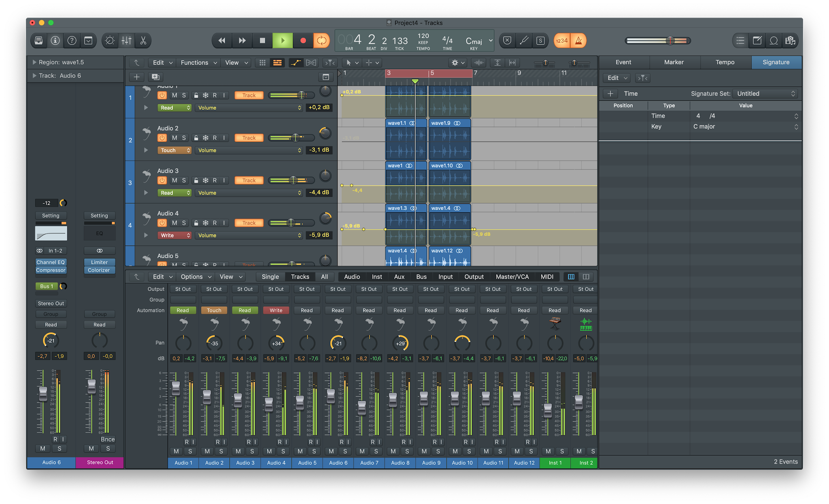Viewport: 829px width, 504px height.
Task: Add signature with plus button in list
Action: click(610, 93)
